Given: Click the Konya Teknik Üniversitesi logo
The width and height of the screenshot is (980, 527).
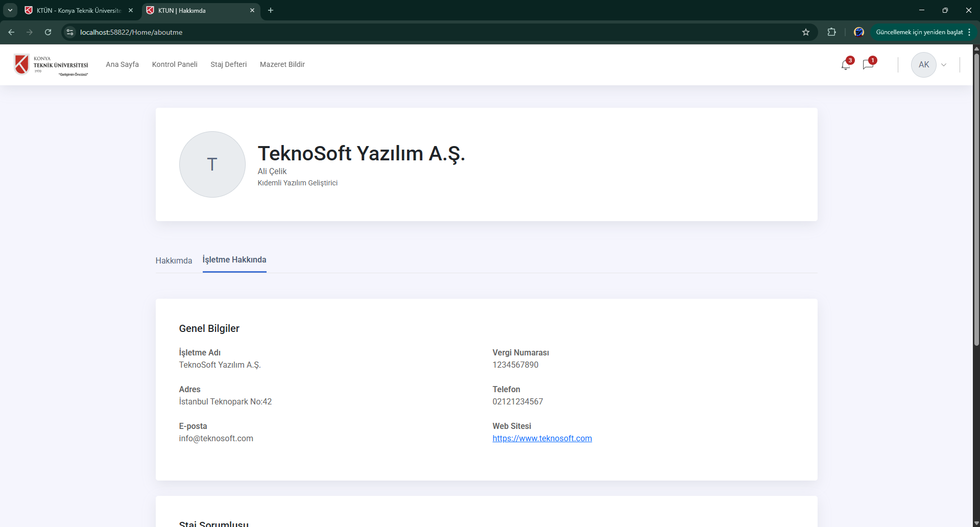Looking at the screenshot, I should tap(51, 65).
